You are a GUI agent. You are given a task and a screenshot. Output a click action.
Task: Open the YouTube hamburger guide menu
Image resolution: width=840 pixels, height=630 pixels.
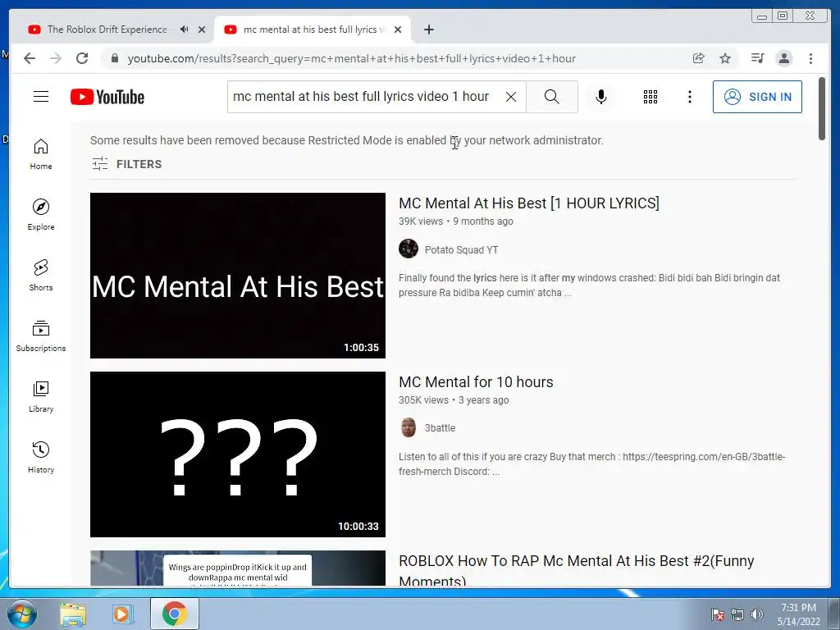click(41, 97)
